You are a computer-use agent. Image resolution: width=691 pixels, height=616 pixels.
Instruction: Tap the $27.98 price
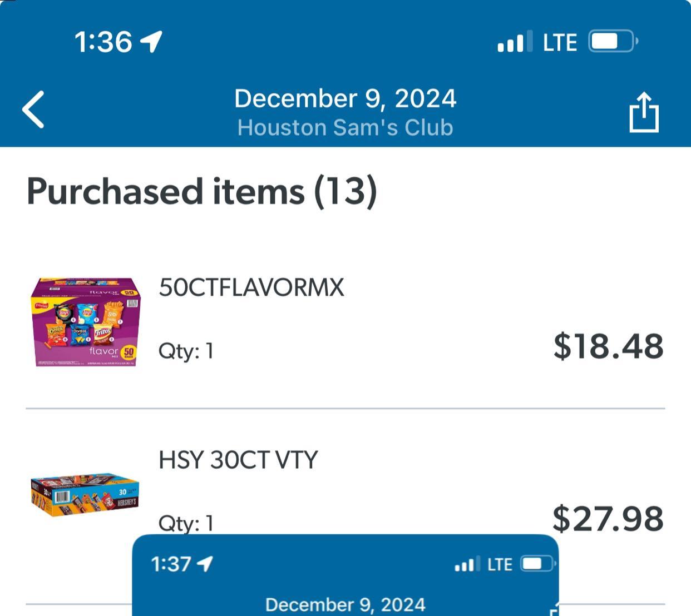pos(608,518)
